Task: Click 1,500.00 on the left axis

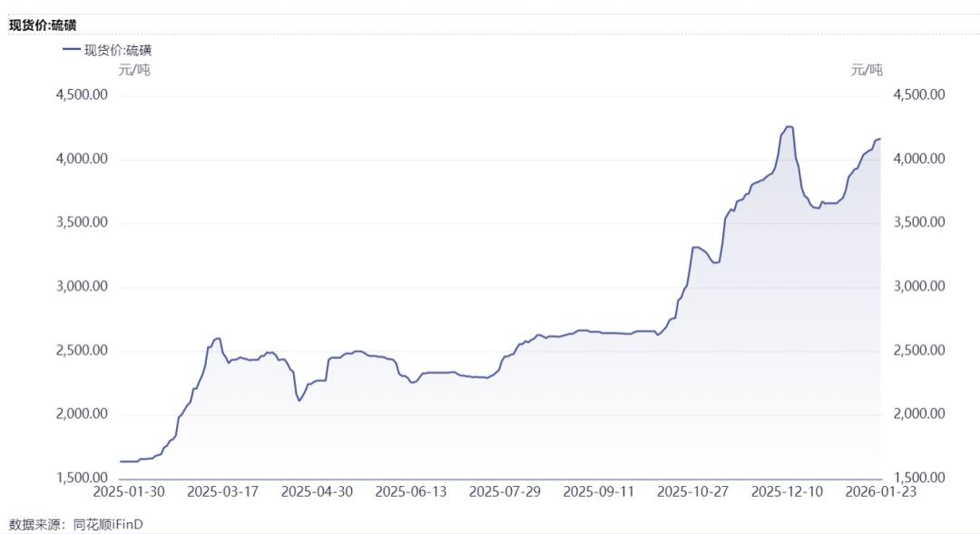Action: pos(82,478)
